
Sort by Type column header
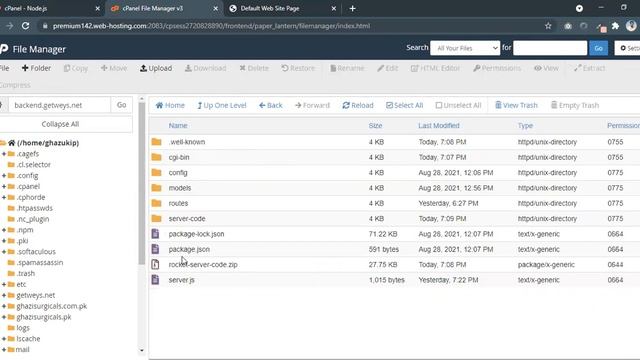click(x=525, y=126)
